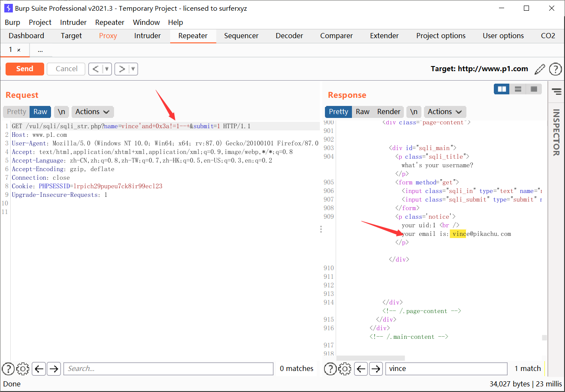Open the Burp menu
The height and width of the screenshot is (392, 565).
pos(12,22)
